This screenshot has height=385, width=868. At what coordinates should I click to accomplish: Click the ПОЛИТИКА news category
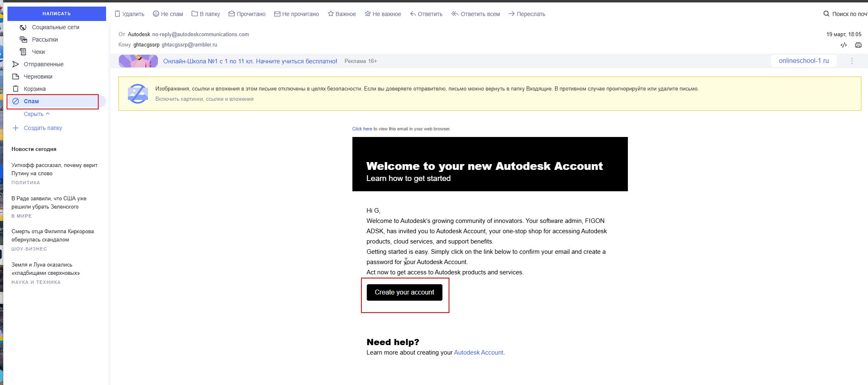(25, 183)
